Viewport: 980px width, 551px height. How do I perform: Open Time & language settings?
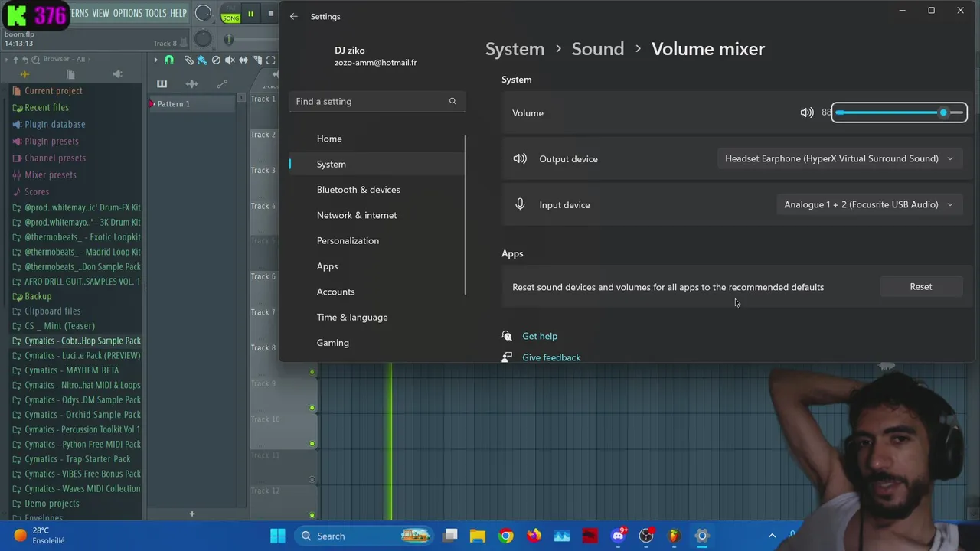352,317
